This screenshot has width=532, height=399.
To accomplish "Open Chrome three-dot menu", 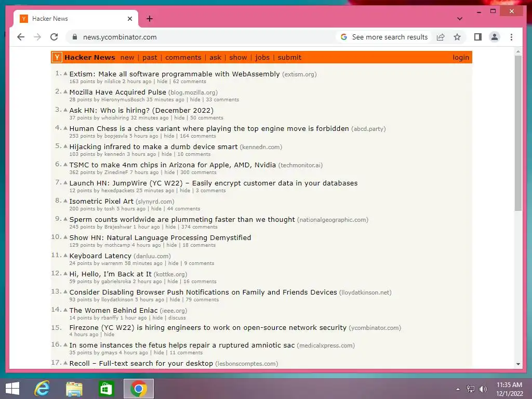I will click(511, 37).
